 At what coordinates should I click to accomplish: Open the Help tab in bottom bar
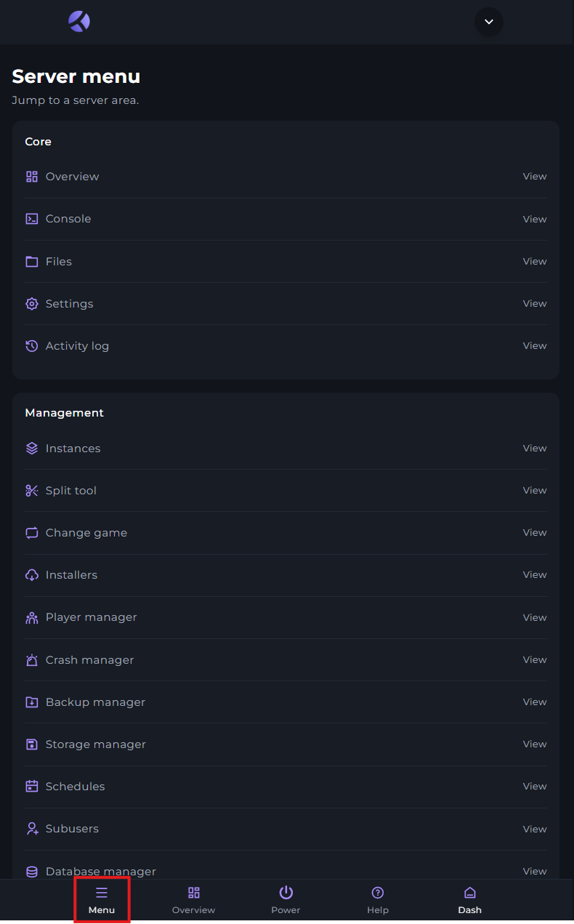point(378,900)
